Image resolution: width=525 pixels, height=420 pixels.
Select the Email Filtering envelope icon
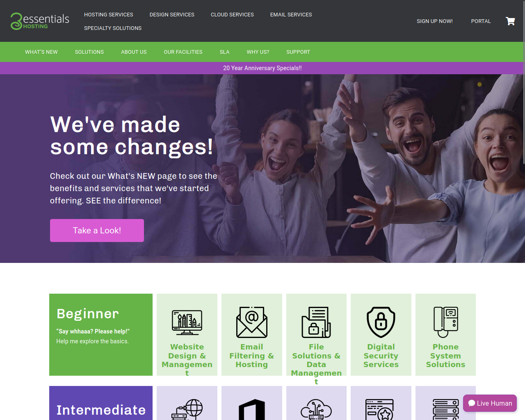tap(252, 322)
